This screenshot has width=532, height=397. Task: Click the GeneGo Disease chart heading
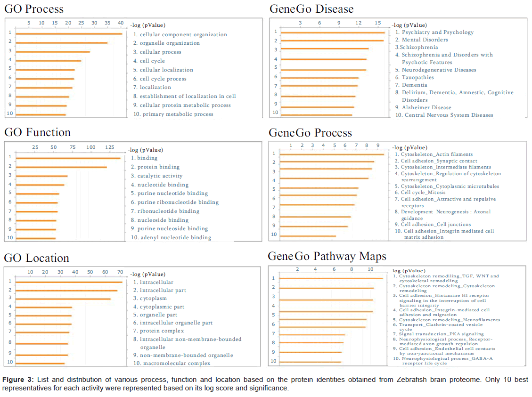[x=311, y=9]
